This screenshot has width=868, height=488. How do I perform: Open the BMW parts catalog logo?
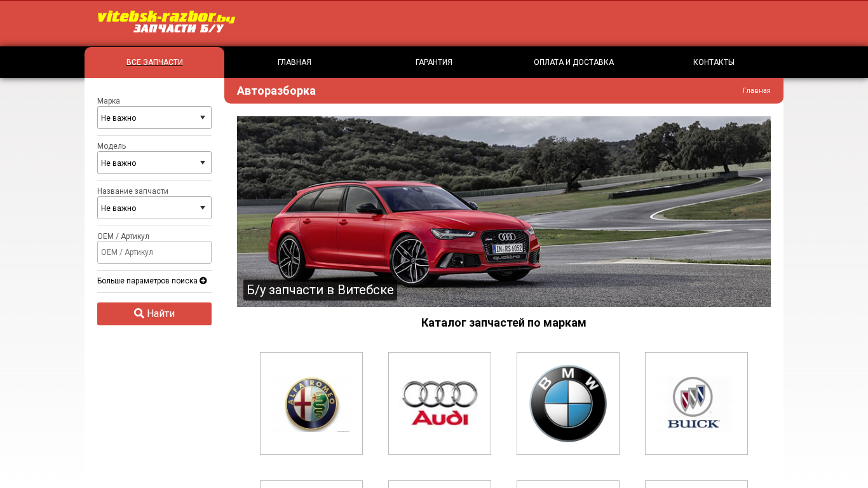tap(568, 403)
